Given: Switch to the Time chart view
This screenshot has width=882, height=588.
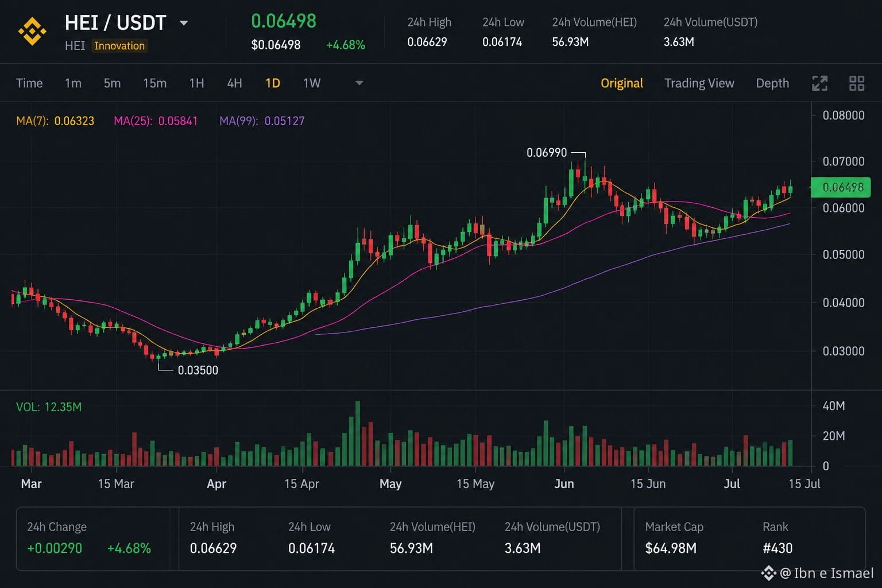Looking at the screenshot, I should 29,83.
